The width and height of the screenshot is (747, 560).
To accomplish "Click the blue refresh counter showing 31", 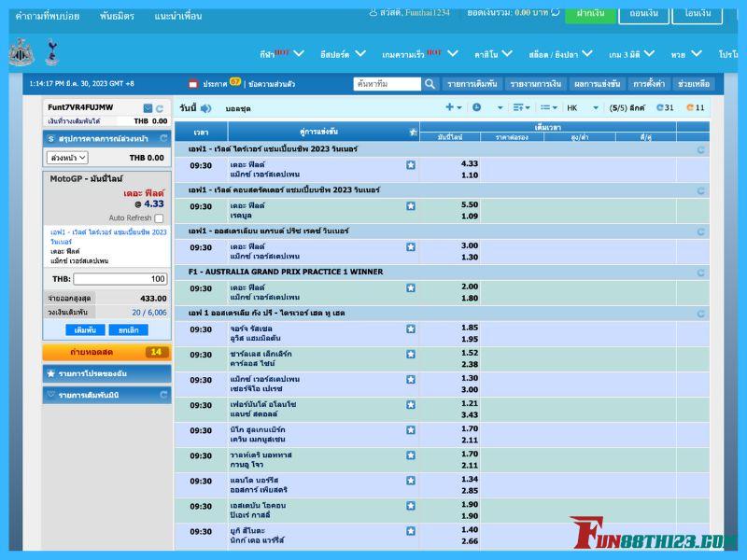I will 665,107.
